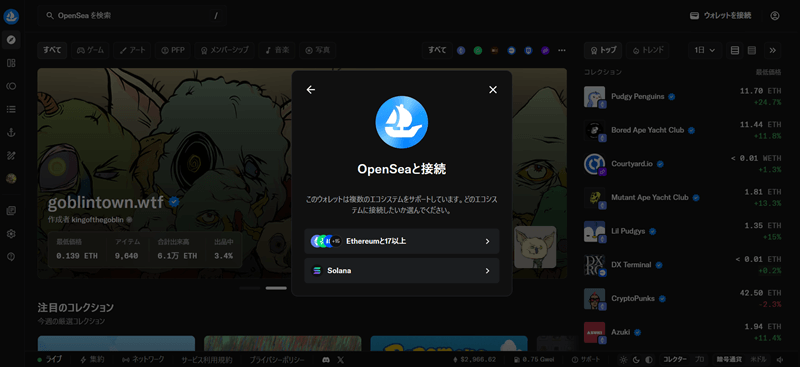Open the Bored Ape Yacht Club row
The height and width of the screenshot is (367, 800).
click(x=682, y=130)
